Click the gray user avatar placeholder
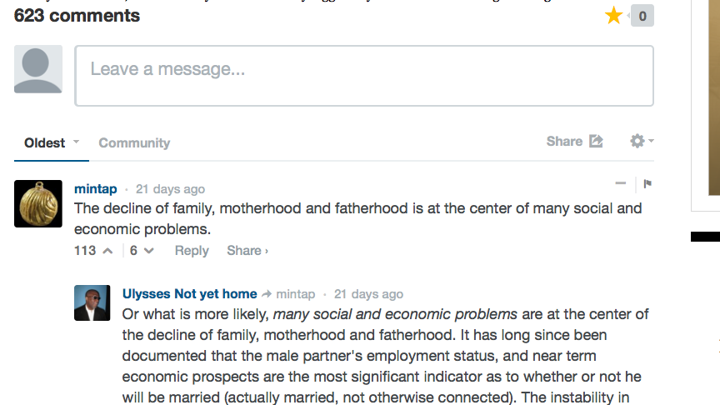 click(38, 69)
